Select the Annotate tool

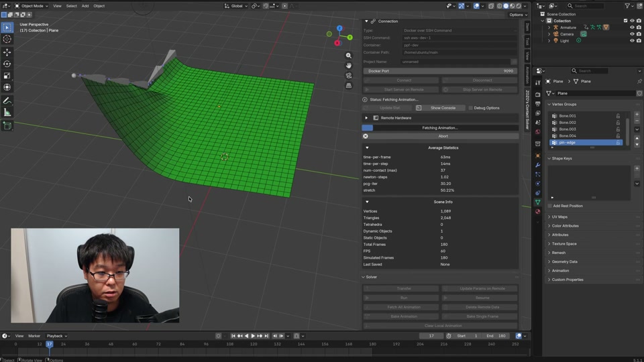(x=7, y=101)
